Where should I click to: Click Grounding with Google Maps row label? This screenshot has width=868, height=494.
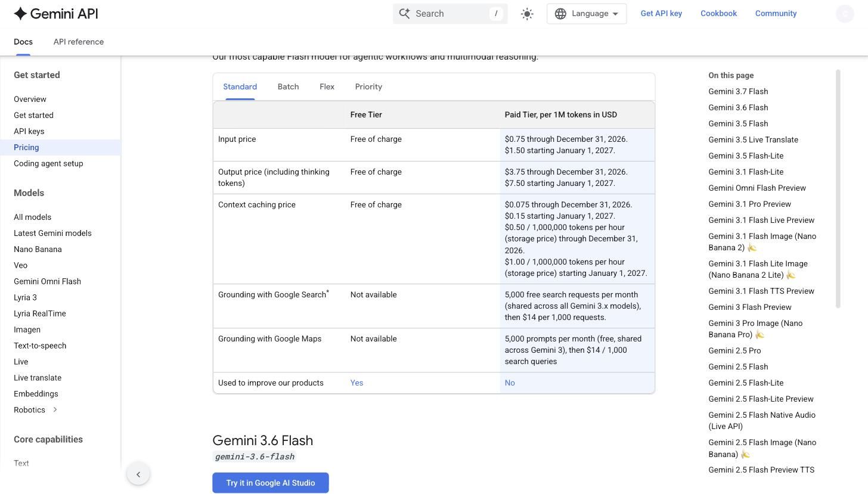point(269,338)
